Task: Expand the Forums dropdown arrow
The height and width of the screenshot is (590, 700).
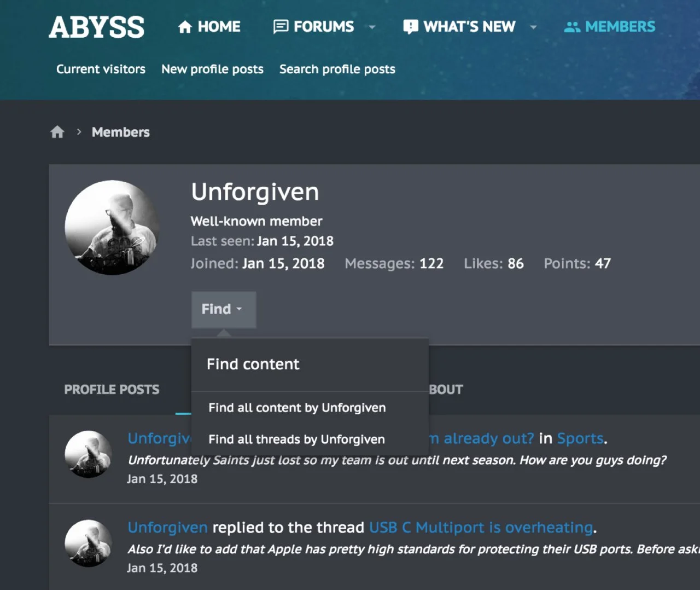Action: pyautogui.click(x=372, y=27)
